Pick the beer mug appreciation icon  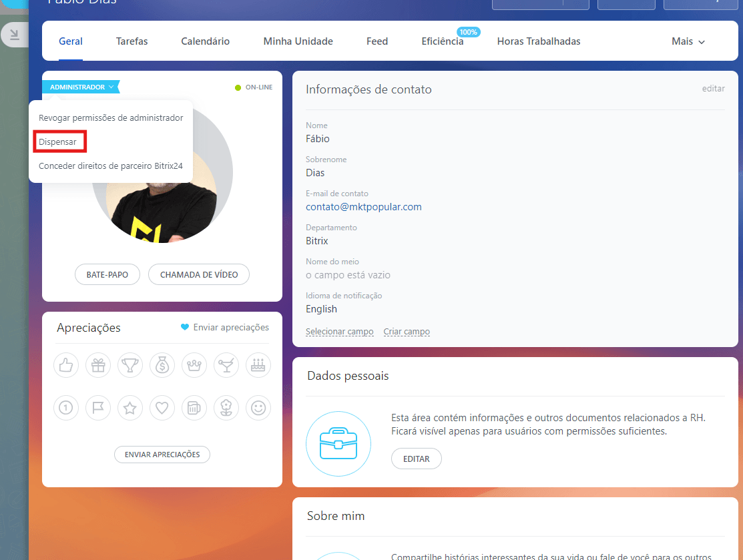(194, 408)
